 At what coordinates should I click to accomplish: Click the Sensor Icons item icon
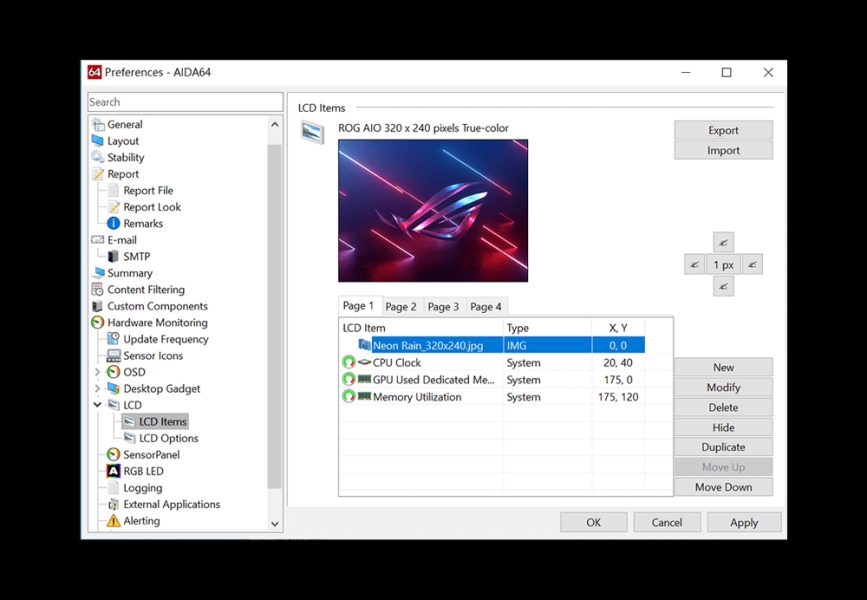113,356
